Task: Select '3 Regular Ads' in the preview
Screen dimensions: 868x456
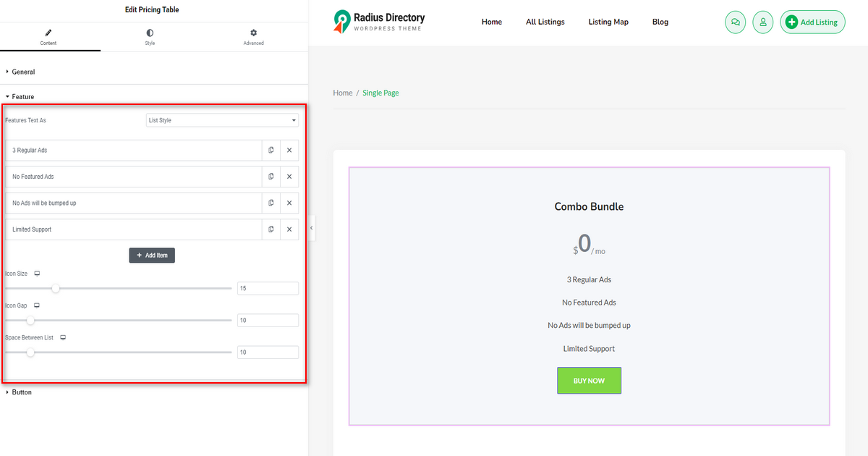Action: point(589,279)
